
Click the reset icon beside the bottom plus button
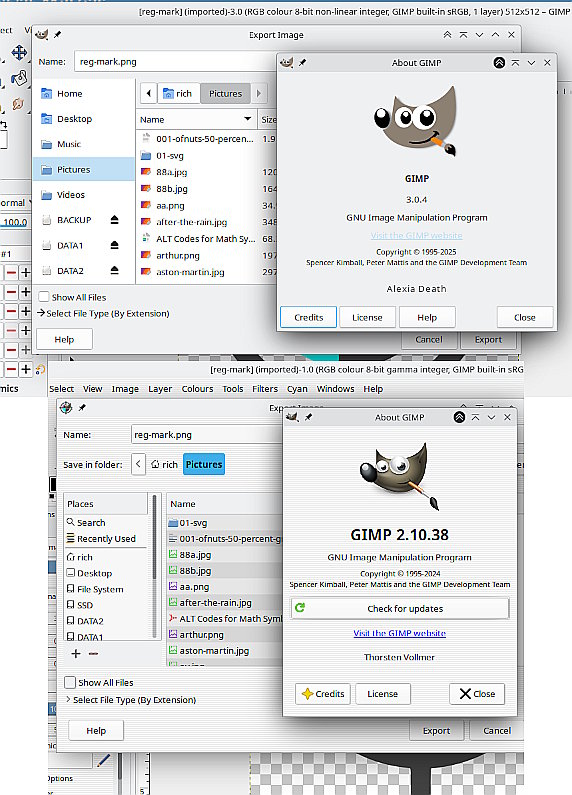click(x=41, y=370)
